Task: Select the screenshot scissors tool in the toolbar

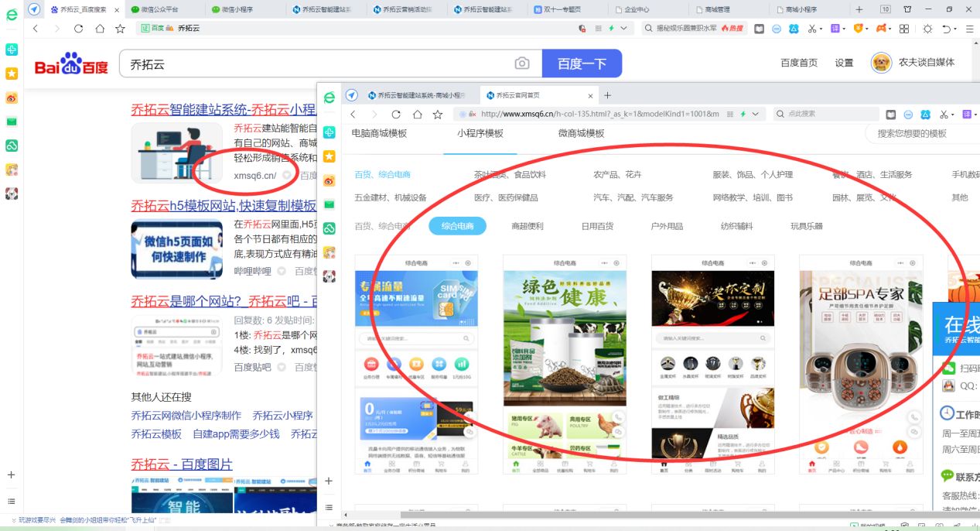Action: click(813, 29)
